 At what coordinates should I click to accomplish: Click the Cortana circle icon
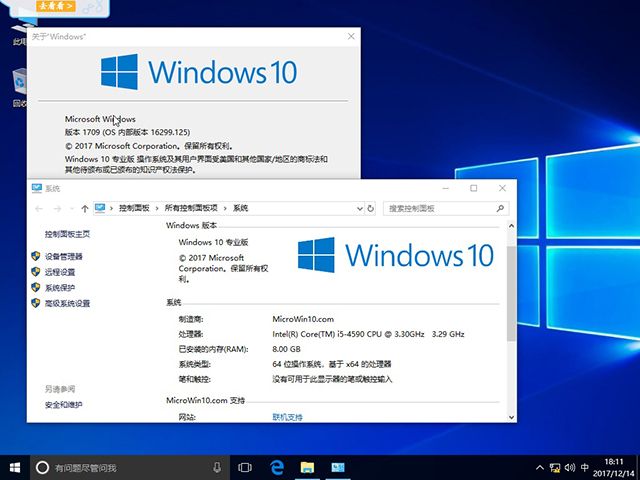(42, 468)
